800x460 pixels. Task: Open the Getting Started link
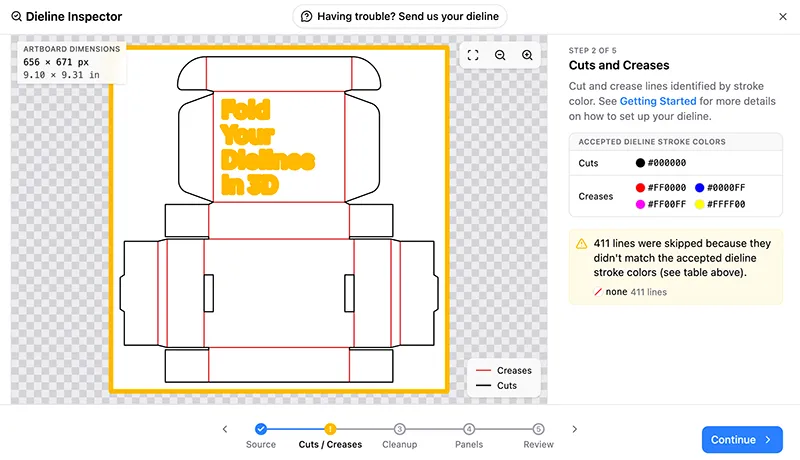tap(658, 101)
